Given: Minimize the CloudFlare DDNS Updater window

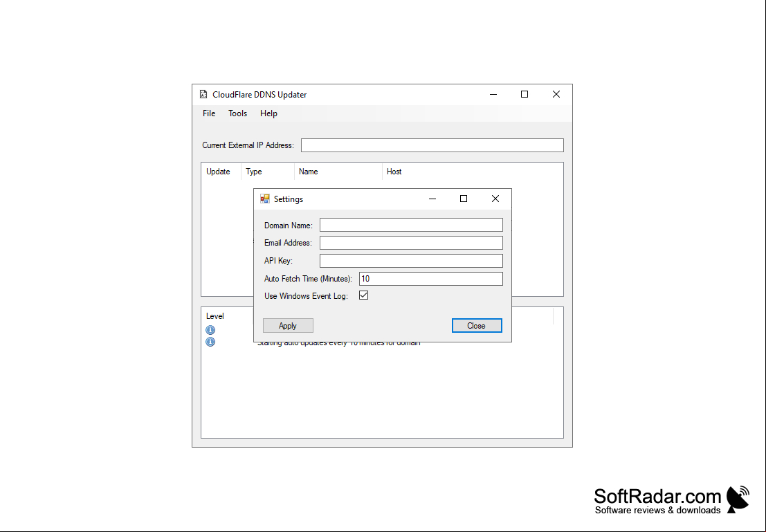Looking at the screenshot, I should [x=493, y=94].
